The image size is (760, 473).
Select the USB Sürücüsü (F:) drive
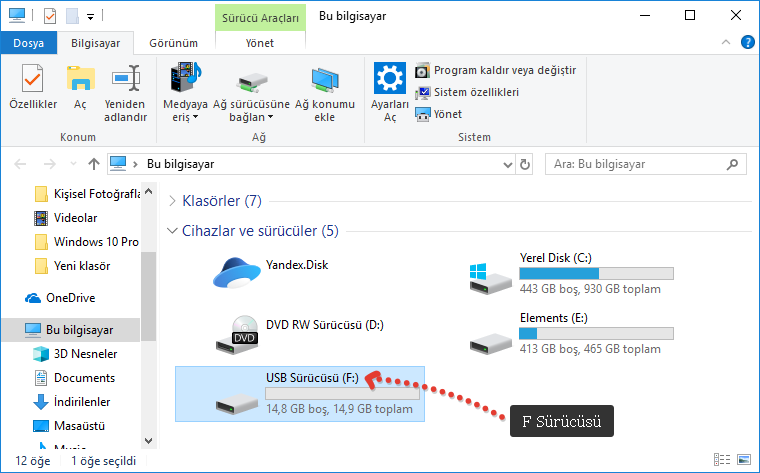click(300, 393)
